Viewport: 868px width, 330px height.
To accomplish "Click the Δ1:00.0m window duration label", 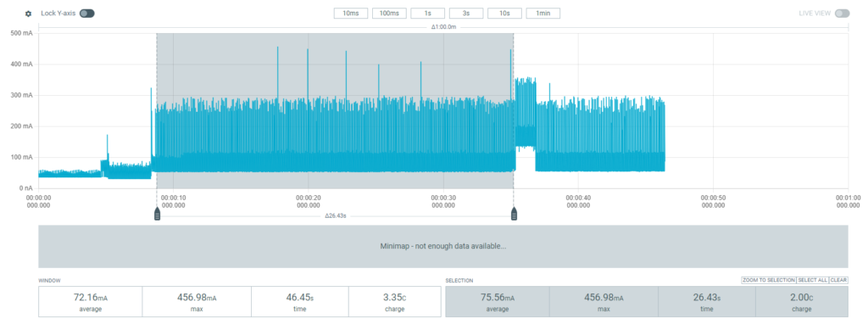I will pyautogui.click(x=444, y=26).
